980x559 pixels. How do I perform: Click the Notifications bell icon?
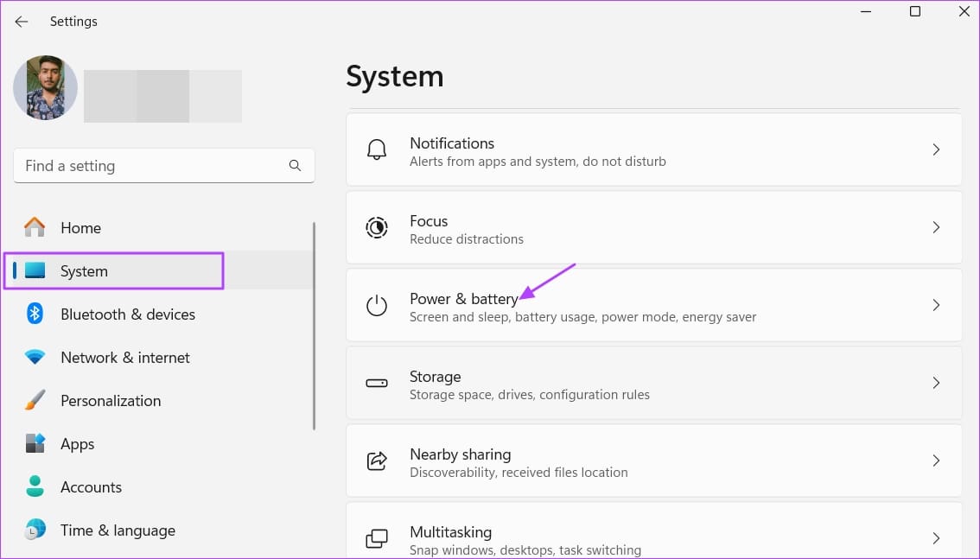tap(376, 149)
